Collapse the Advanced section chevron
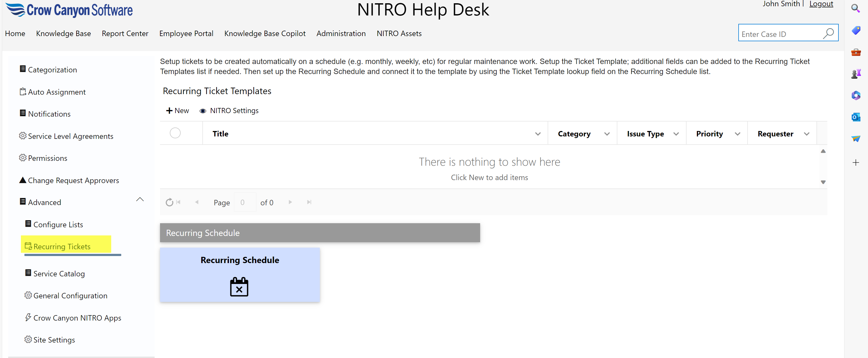 tap(140, 199)
